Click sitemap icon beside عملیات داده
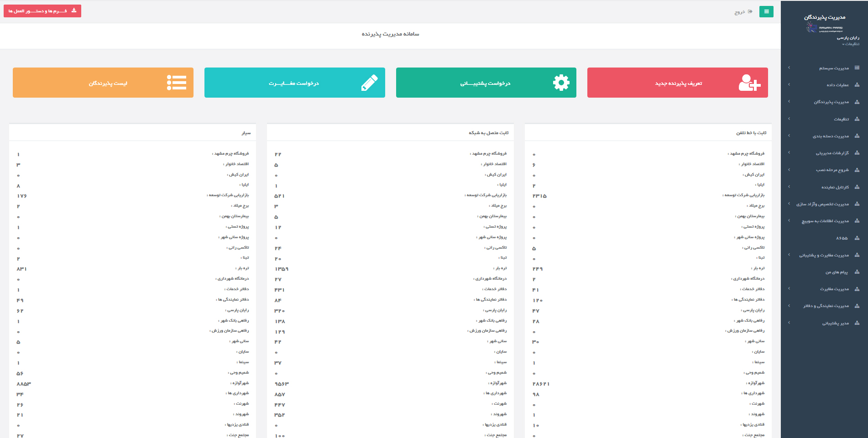 (857, 85)
